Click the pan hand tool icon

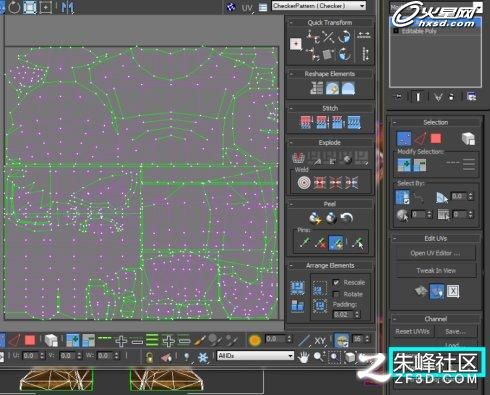tap(303, 358)
